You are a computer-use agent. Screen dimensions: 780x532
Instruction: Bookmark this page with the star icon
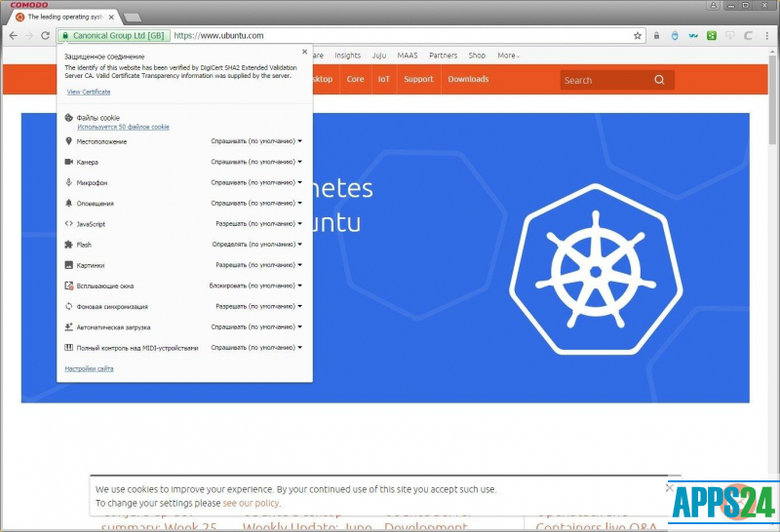(x=638, y=36)
